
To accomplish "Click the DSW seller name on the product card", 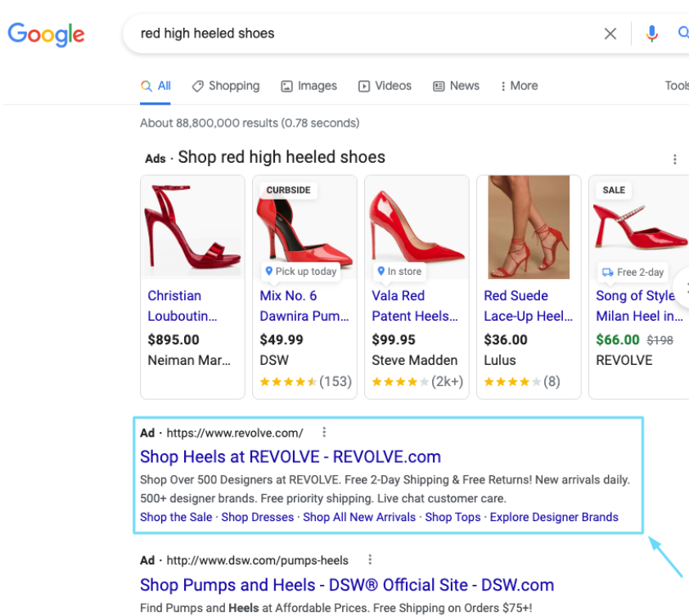I will [x=274, y=360].
